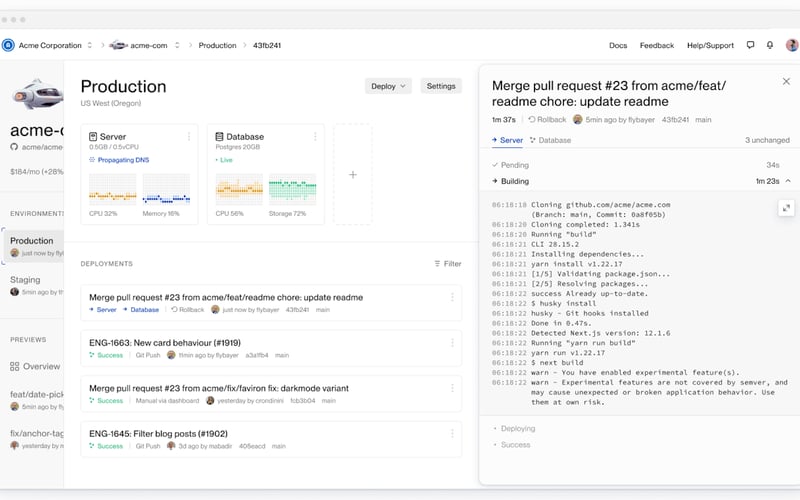Image resolution: width=800 pixels, height=500 pixels.
Task: Open the Database card options menu
Action: tap(315, 136)
